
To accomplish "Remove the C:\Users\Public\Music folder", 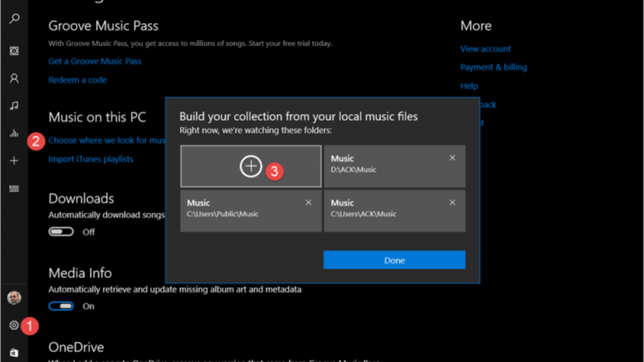I will pyautogui.click(x=309, y=202).
